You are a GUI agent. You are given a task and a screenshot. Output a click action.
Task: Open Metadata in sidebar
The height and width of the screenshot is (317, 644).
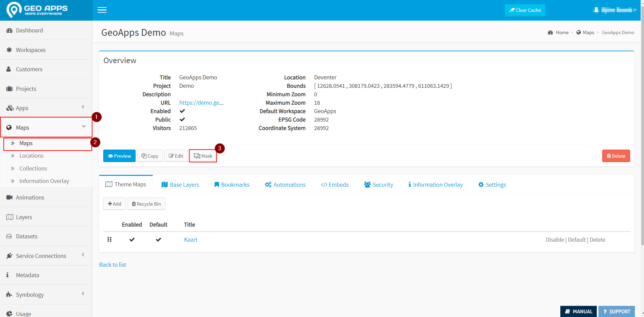point(46,275)
